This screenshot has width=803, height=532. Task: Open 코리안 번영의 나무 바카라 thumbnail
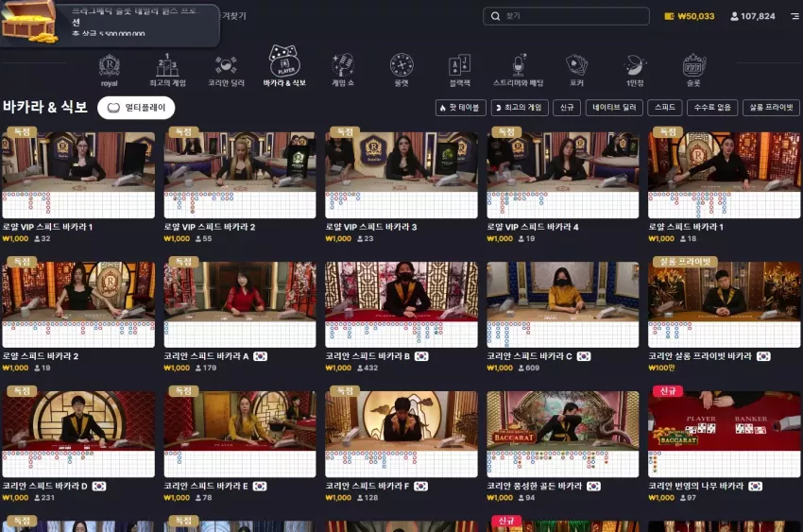(724, 435)
